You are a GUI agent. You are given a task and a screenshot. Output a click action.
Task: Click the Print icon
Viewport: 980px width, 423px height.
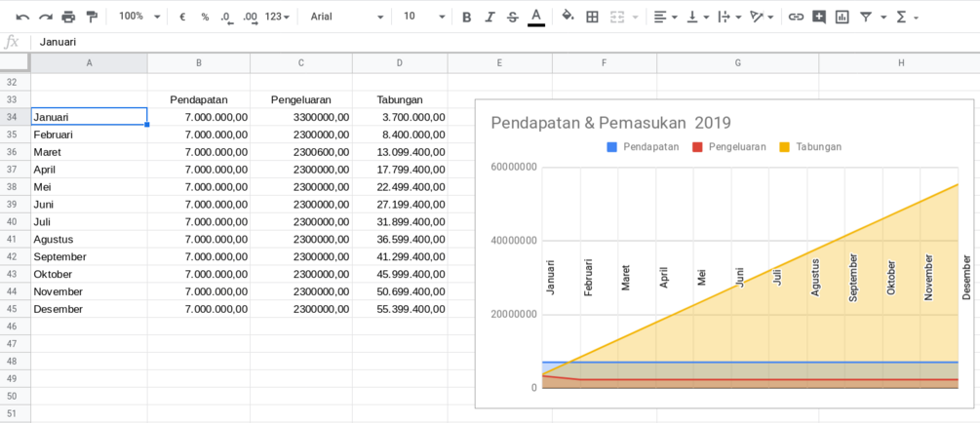click(x=69, y=17)
